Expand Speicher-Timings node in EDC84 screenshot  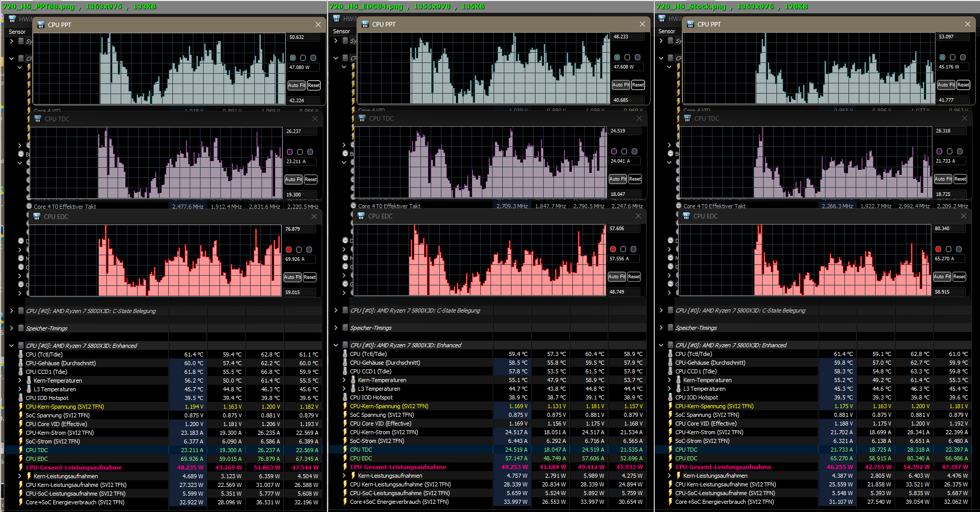tap(336, 327)
